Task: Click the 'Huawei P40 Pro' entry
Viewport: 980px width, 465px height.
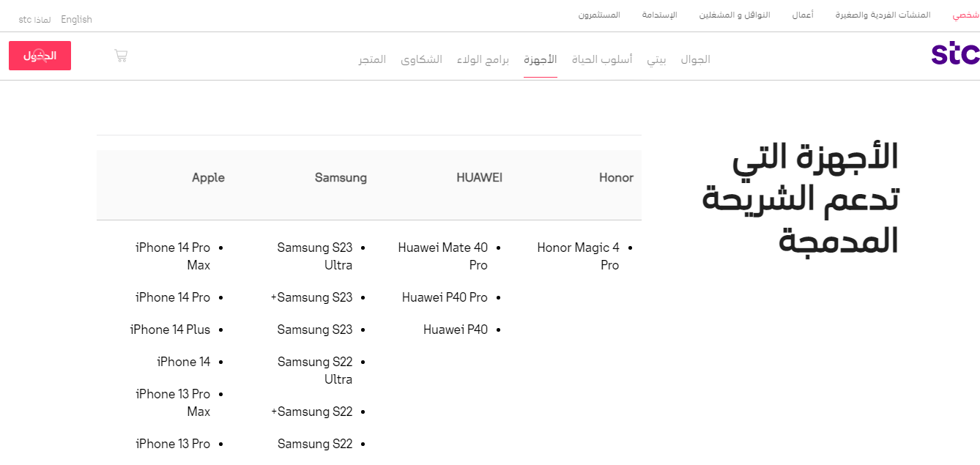Action: pyautogui.click(x=445, y=297)
